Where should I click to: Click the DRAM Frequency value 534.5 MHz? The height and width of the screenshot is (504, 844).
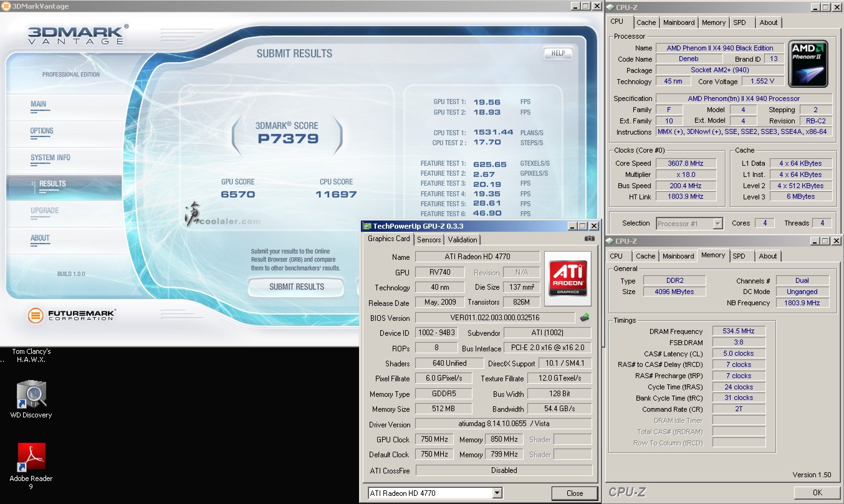pos(738,331)
